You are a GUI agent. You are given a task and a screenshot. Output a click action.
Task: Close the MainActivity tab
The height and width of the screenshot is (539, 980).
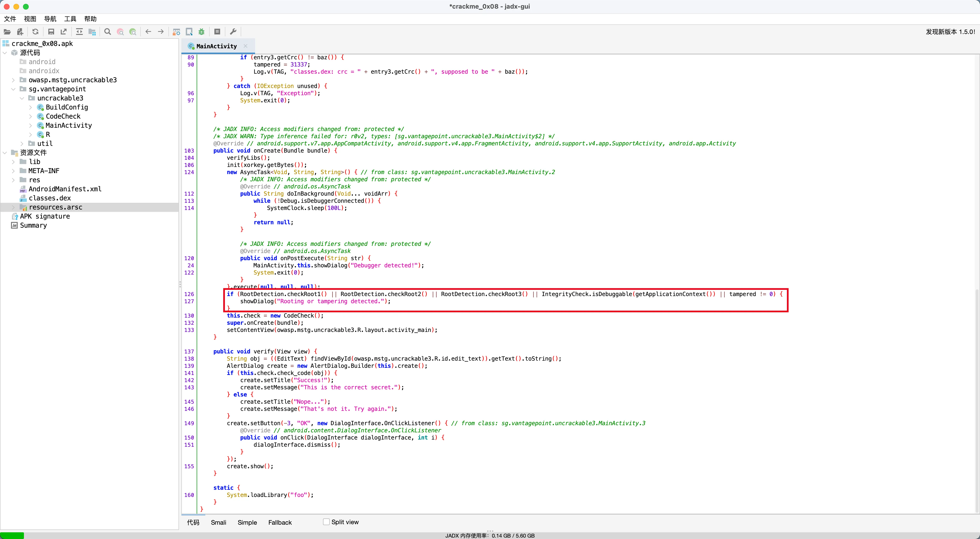tap(246, 46)
